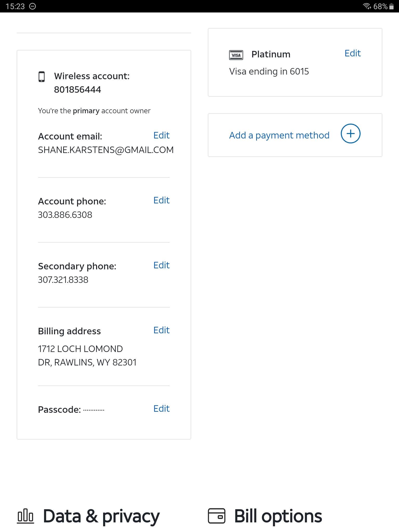Screen dimensions: 399x532
Task: Select the Visa ending in 6015 text
Action: [x=269, y=71]
